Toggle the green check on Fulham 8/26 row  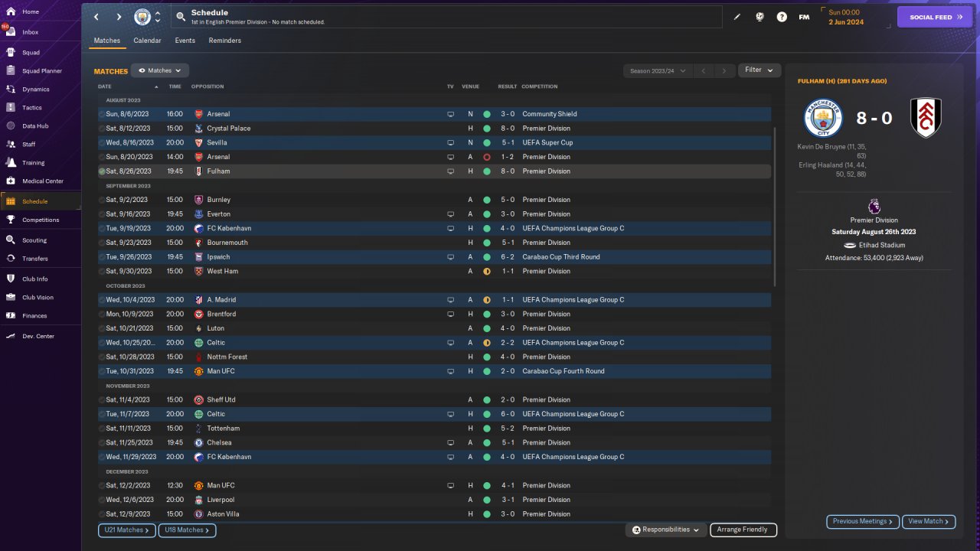[102, 171]
